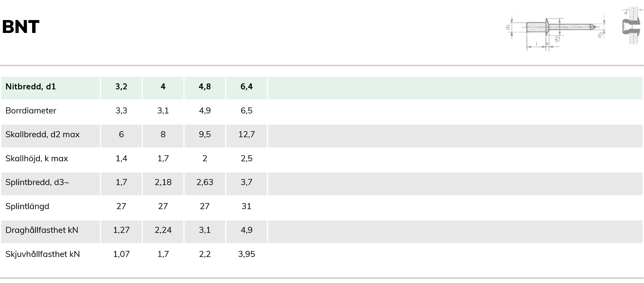Click the 12,7 value in Skallbredd row
644x283 pixels.
(x=246, y=134)
